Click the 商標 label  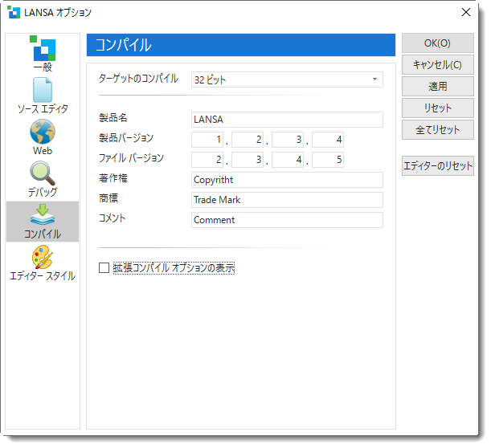(x=108, y=198)
